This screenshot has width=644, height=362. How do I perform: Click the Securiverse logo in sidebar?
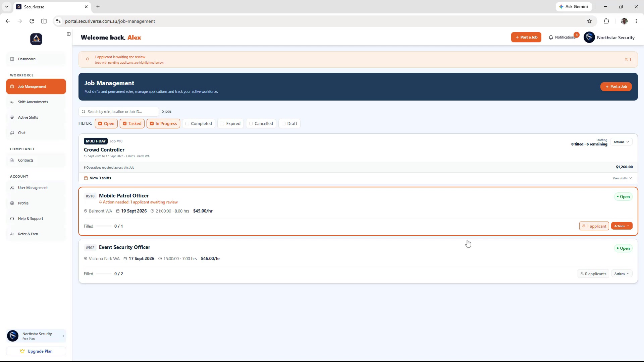click(x=36, y=39)
